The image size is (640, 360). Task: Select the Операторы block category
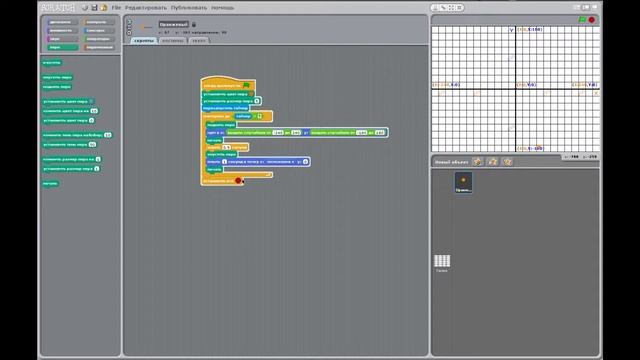pyautogui.click(x=99, y=39)
